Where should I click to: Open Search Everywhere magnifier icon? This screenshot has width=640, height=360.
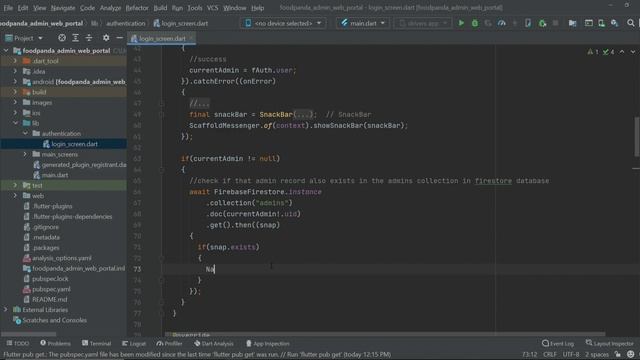coord(631,23)
